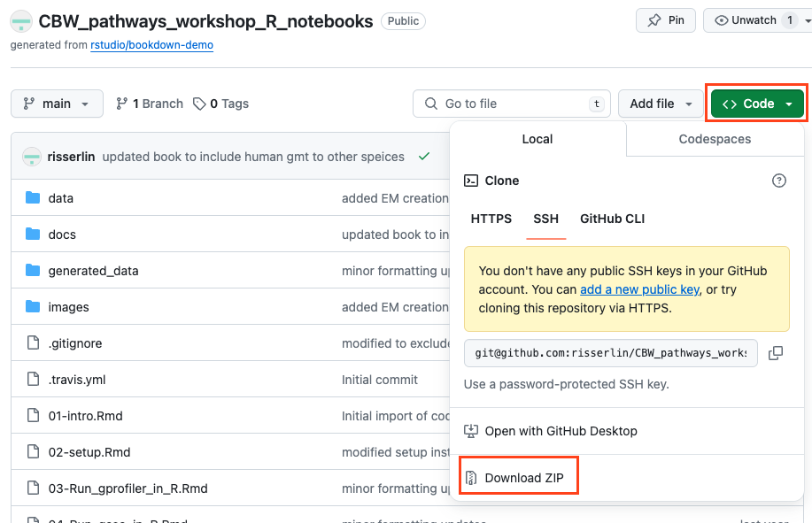Click the repository owner avatar beside title
The height and width of the screenshot is (523, 812).
pos(21,21)
